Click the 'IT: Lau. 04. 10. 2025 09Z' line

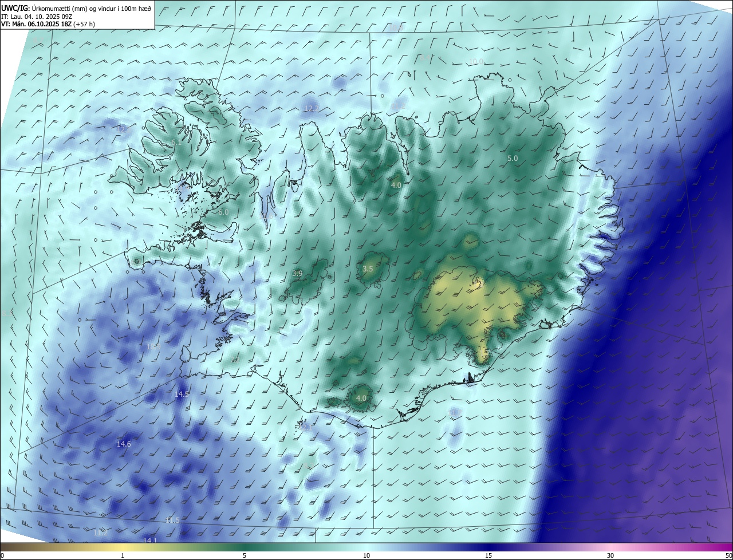click(x=37, y=17)
